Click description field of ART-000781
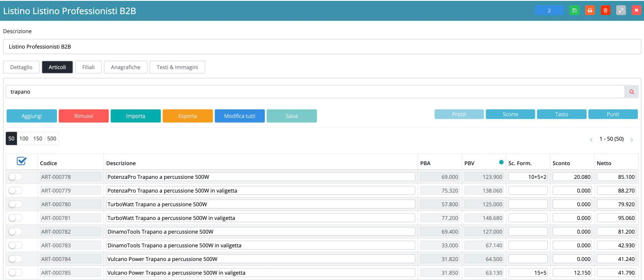The image size is (644, 280). 260,218
